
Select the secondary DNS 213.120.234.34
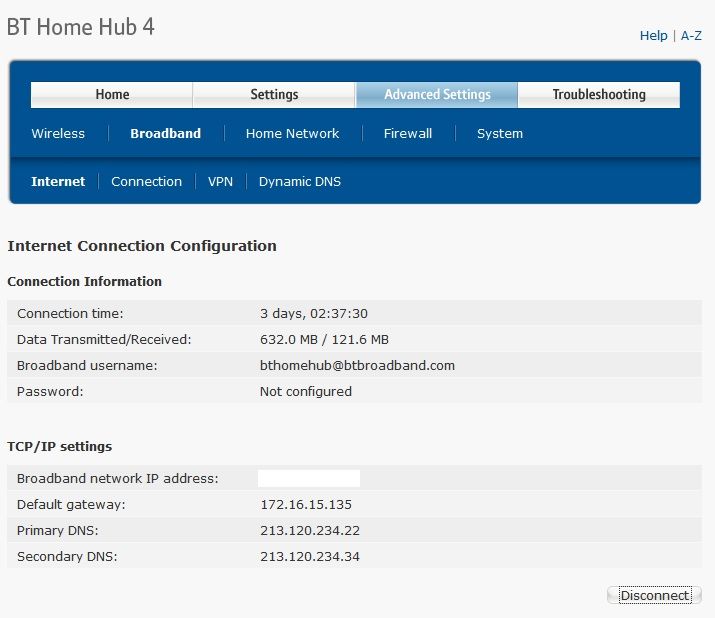click(x=310, y=556)
